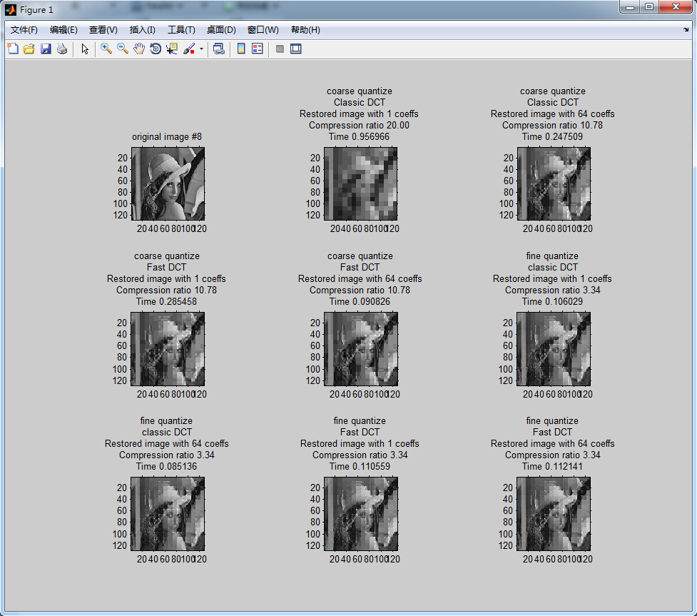Print the figure via printer icon
Screen dimensions: 697x616
click(62, 49)
